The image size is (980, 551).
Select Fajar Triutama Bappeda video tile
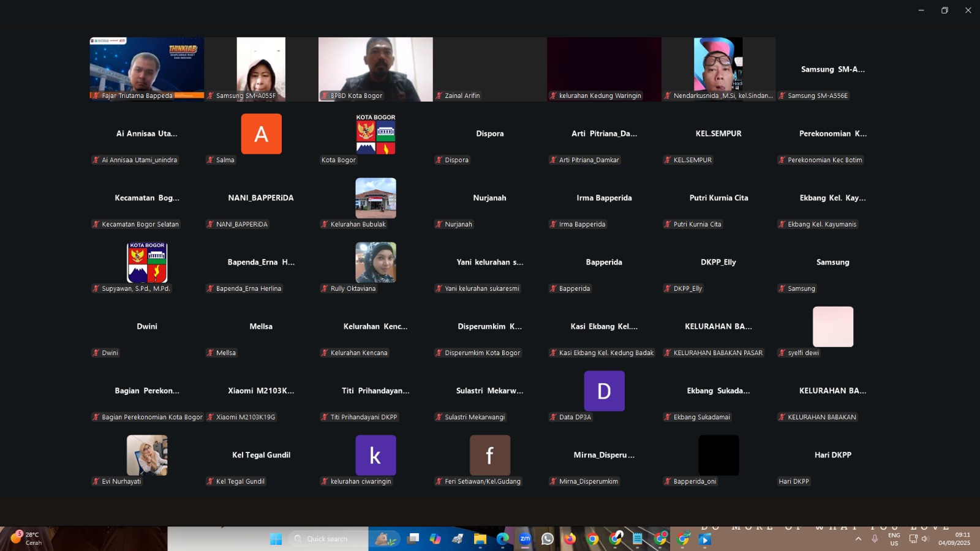click(x=146, y=69)
